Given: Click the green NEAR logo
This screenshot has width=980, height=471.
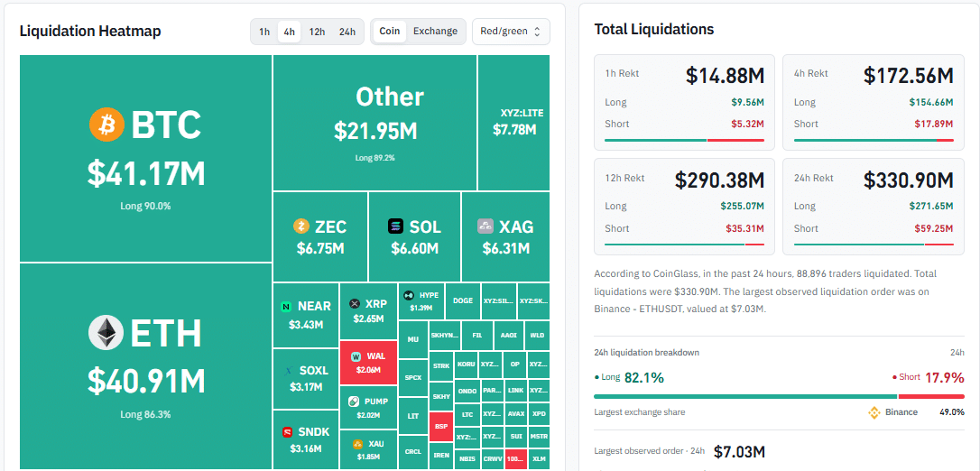Looking at the screenshot, I should pyautogui.click(x=286, y=307).
